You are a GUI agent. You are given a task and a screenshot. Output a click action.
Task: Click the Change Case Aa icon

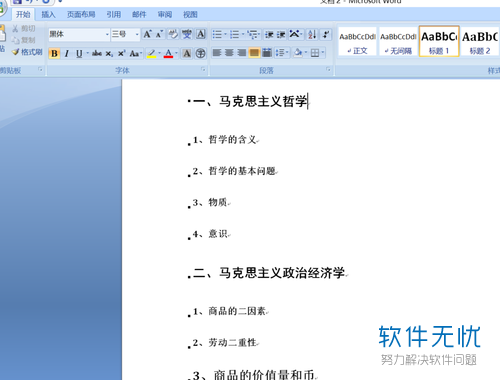[134, 53]
